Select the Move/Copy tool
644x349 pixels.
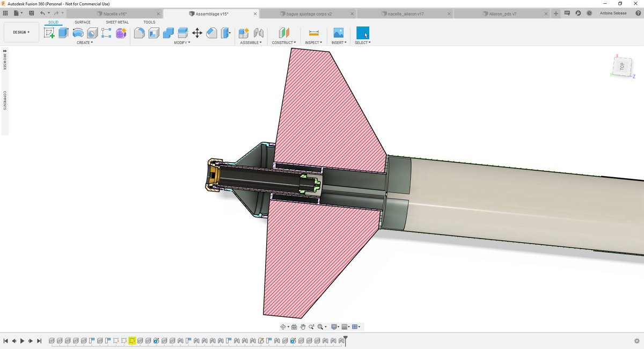coord(197,33)
